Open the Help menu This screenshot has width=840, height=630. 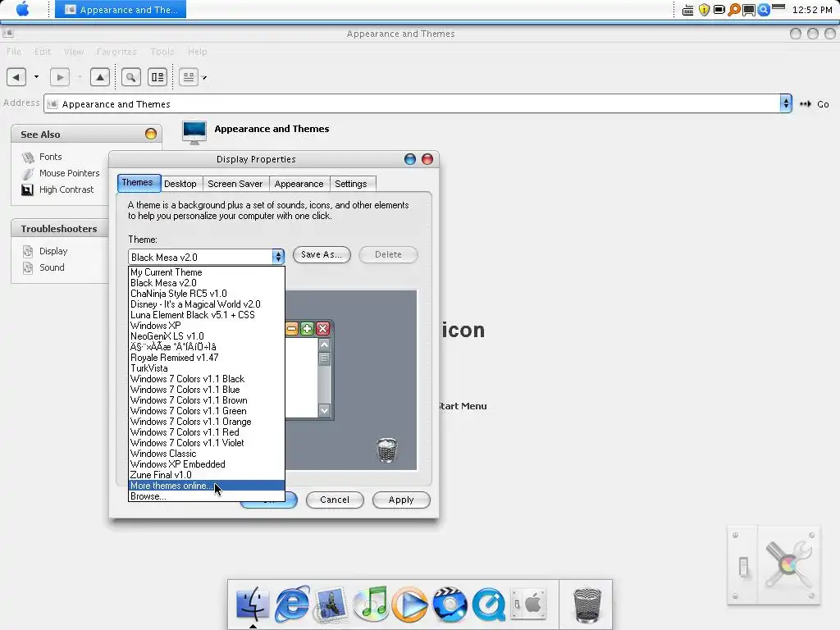197,52
